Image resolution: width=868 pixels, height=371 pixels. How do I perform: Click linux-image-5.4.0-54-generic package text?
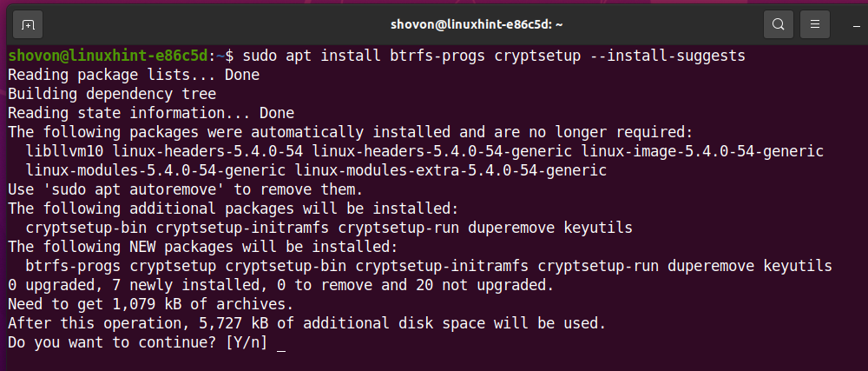click(702, 151)
